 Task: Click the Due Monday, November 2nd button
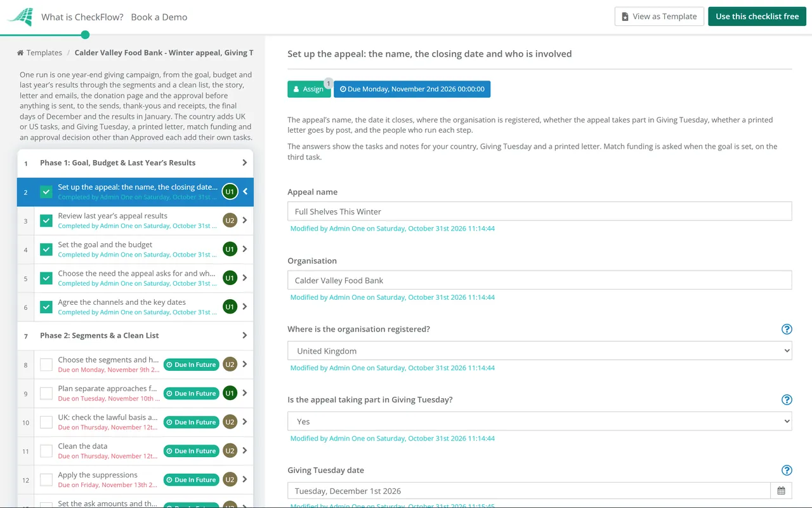(412, 89)
